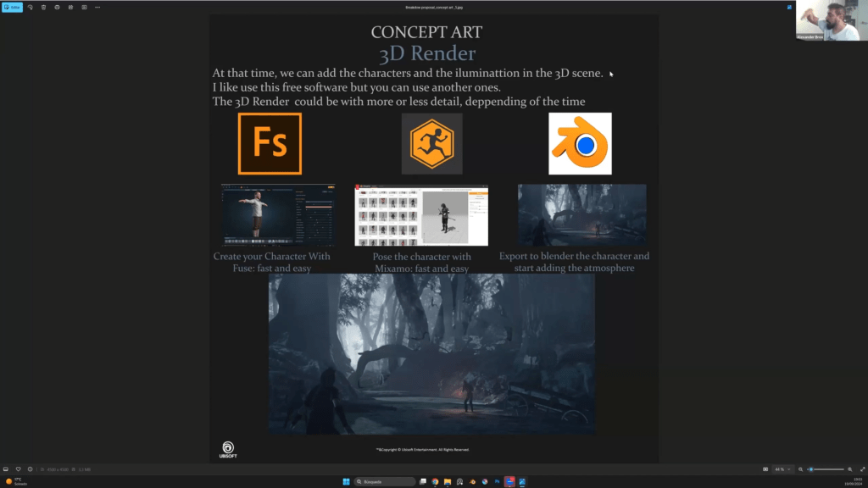The image size is (868, 488).
Task: Open Chrome from the taskbar
Action: [x=435, y=481]
